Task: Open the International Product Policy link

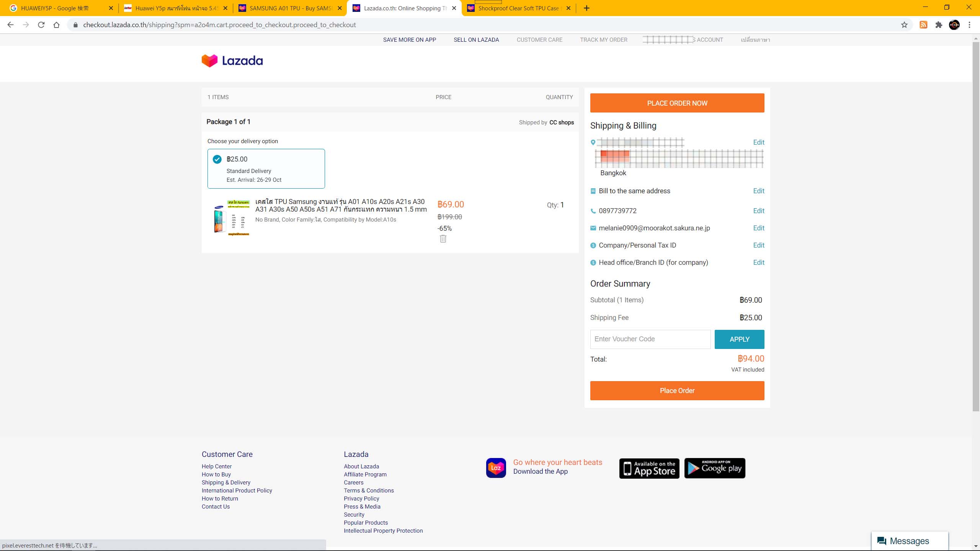Action: [237, 491]
